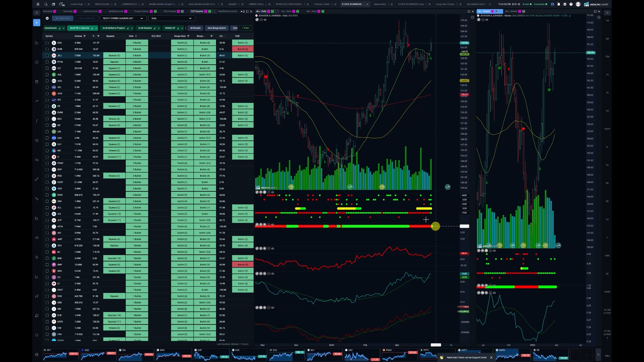Open the Daily timeframe dropdown
The height and width of the screenshot is (362, 644).
[171, 18]
